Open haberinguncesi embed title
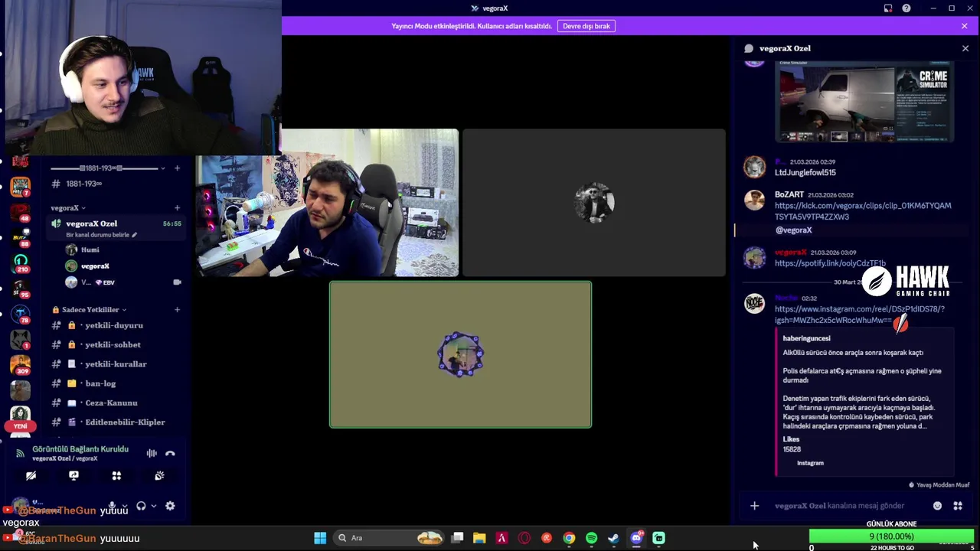Screen dimensions: 980x551 (806, 338)
